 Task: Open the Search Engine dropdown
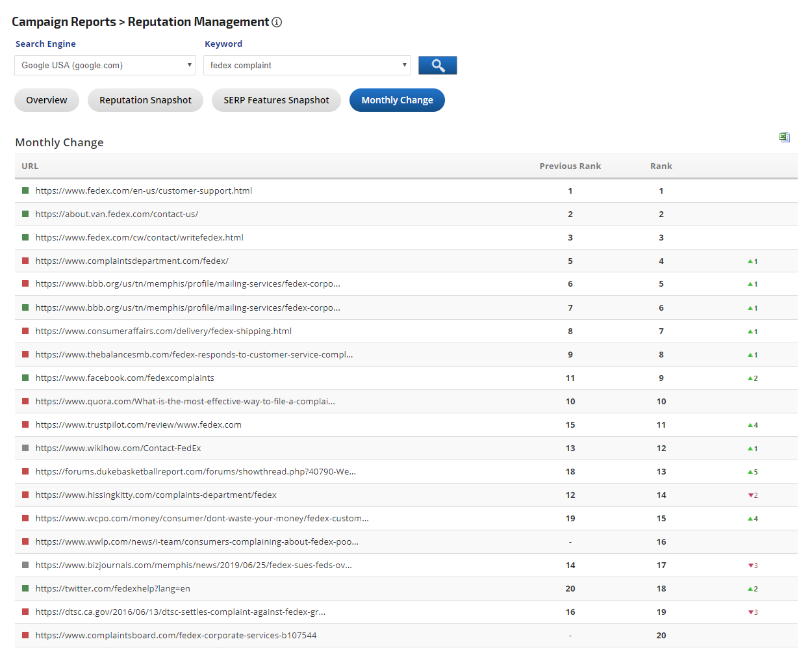click(105, 66)
